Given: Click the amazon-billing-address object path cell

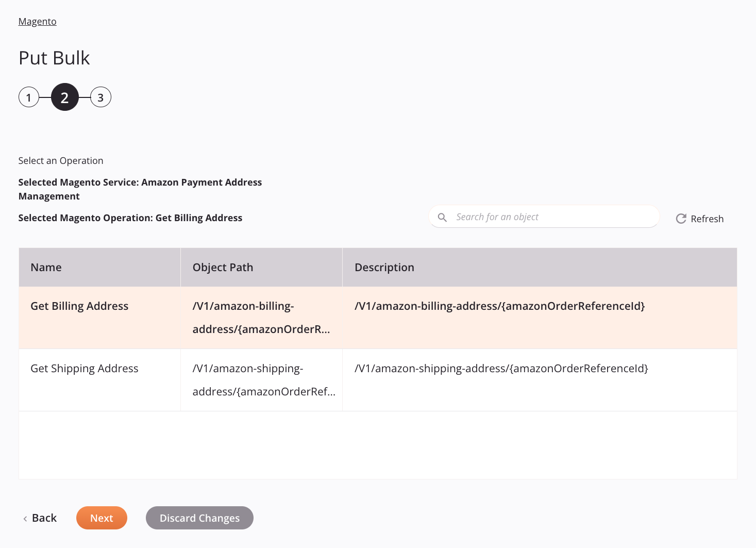Looking at the screenshot, I should pyautogui.click(x=261, y=318).
